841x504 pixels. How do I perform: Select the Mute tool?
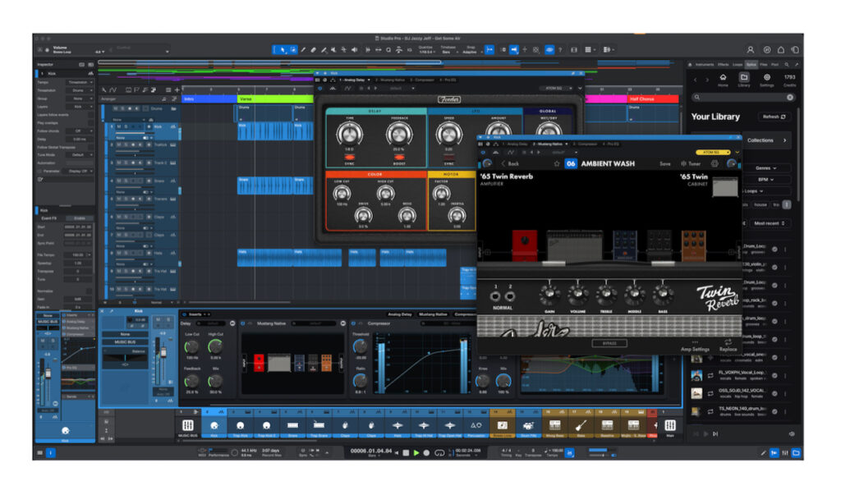(x=333, y=50)
